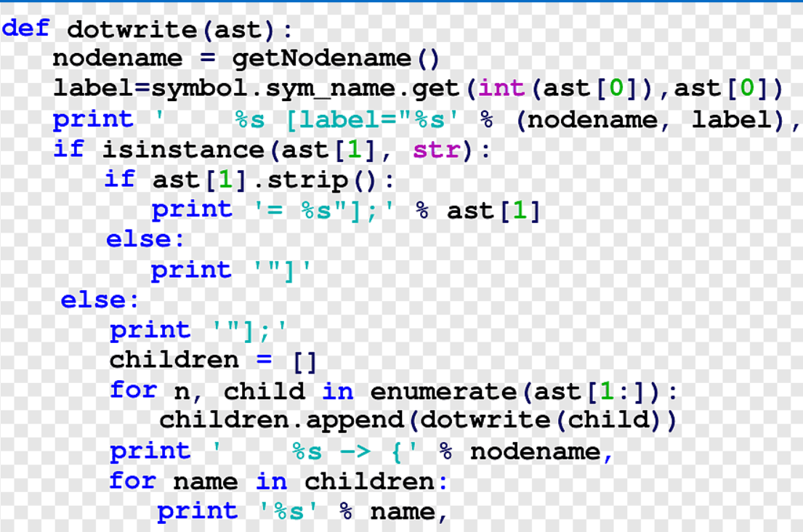Click the 'def dotwrite(ast):' function definition line

147,29
